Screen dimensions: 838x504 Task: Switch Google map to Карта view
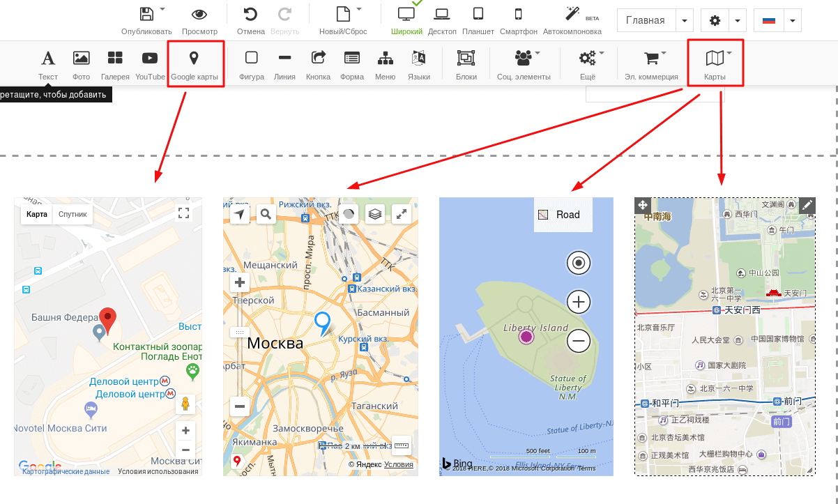37,214
